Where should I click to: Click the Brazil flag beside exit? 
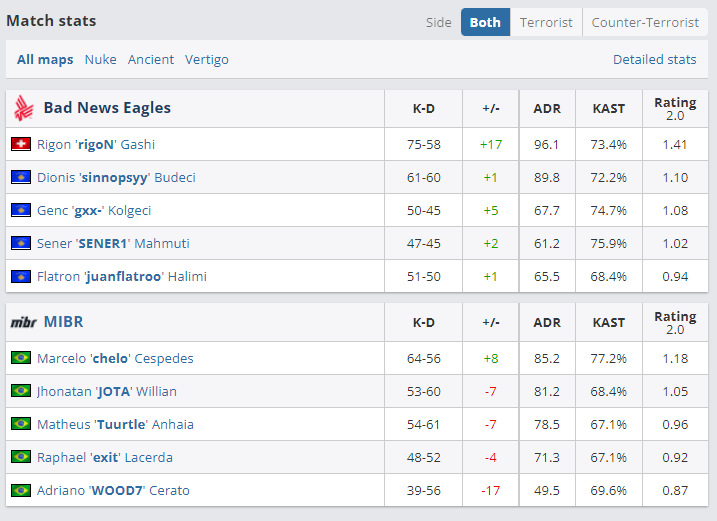coord(21,457)
